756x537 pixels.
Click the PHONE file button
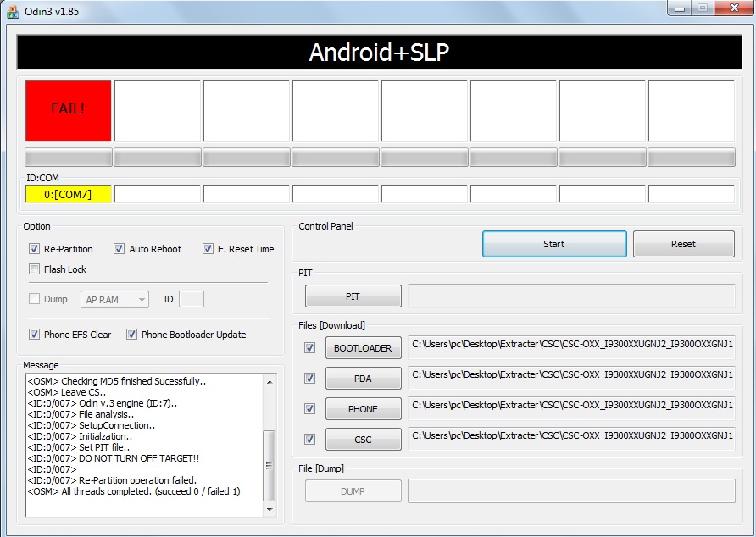point(364,409)
